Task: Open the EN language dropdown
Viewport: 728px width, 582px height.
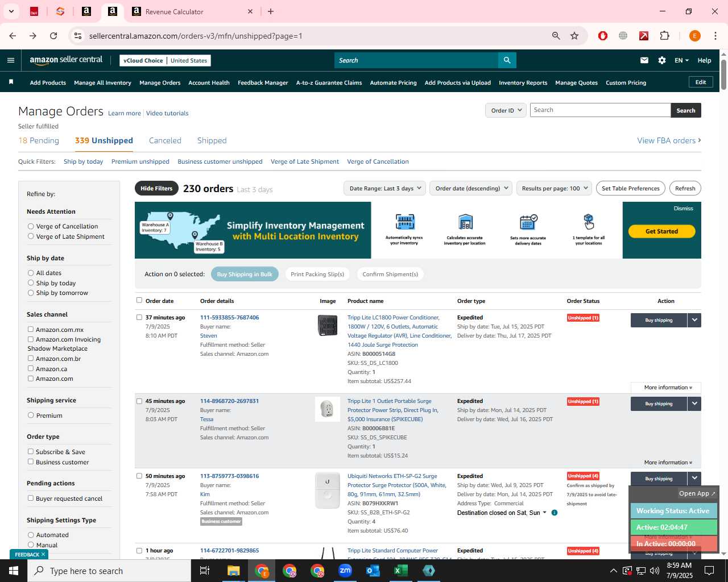Action: 681,60
